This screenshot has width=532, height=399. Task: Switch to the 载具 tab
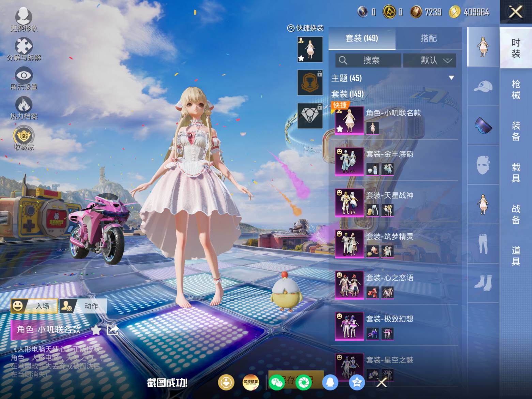tap(516, 173)
